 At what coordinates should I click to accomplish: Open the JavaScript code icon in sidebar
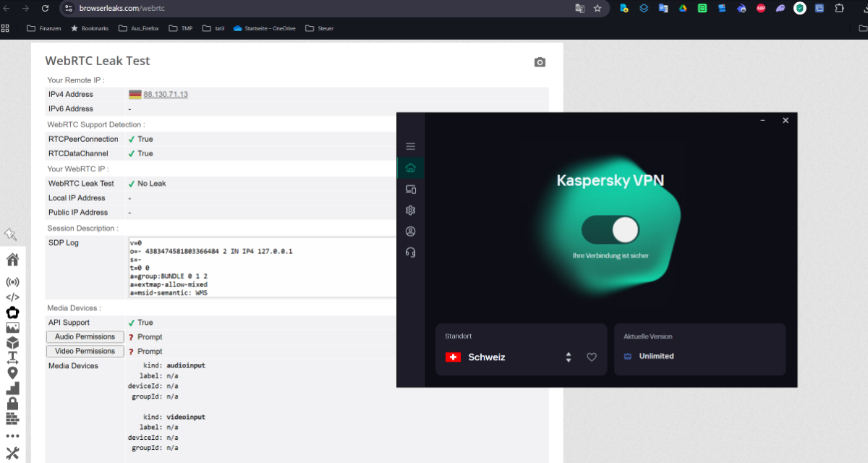(12, 297)
